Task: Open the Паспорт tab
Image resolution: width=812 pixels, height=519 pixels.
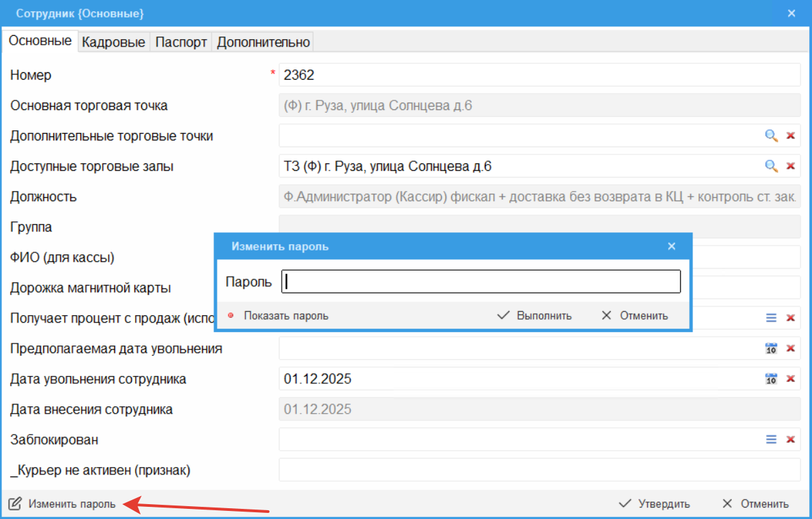Action: point(181,42)
